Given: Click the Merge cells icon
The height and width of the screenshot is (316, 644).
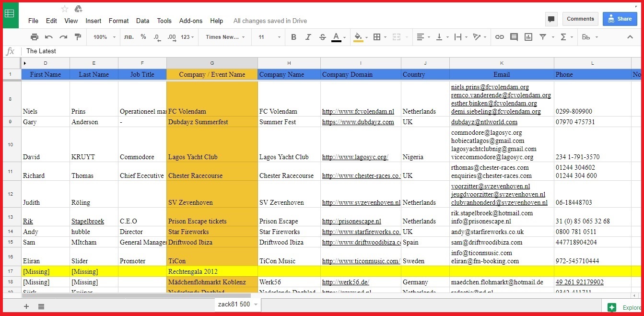Looking at the screenshot, I should pyautogui.click(x=396, y=37).
